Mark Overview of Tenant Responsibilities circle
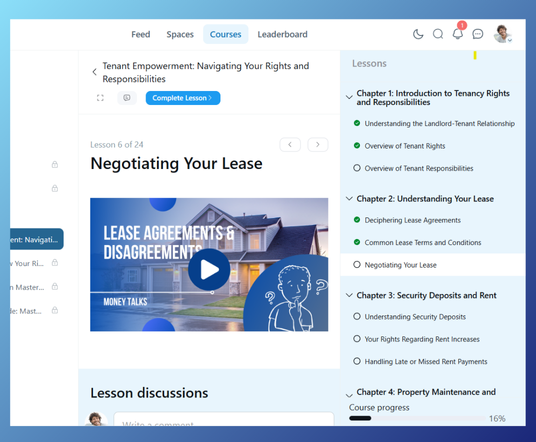Viewport: 536px width, 442px height. point(357,168)
